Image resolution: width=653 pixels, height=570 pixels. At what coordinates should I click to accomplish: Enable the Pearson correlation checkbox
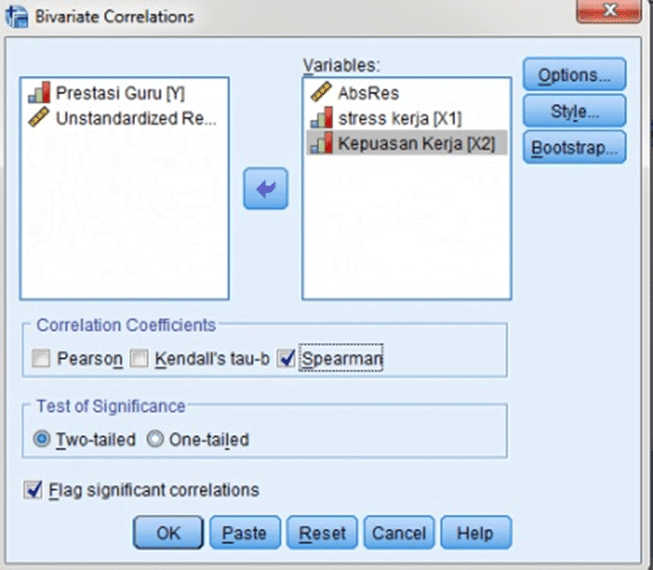(x=41, y=358)
